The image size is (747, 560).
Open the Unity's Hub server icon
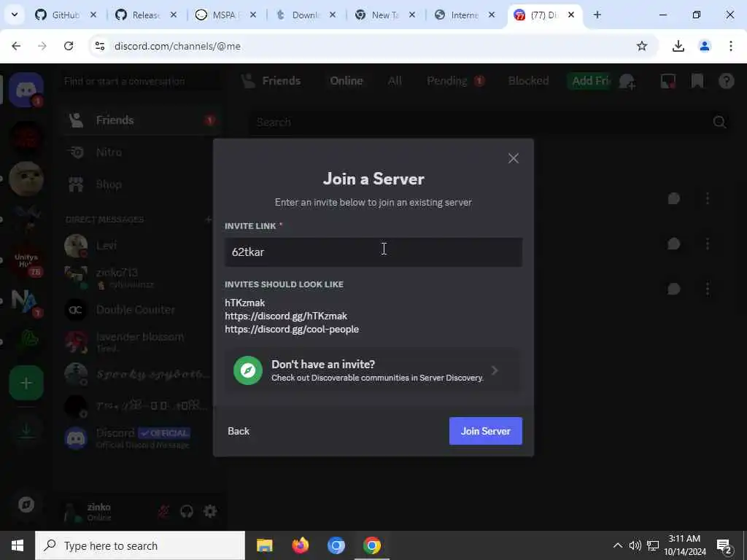tap(26, 261)
